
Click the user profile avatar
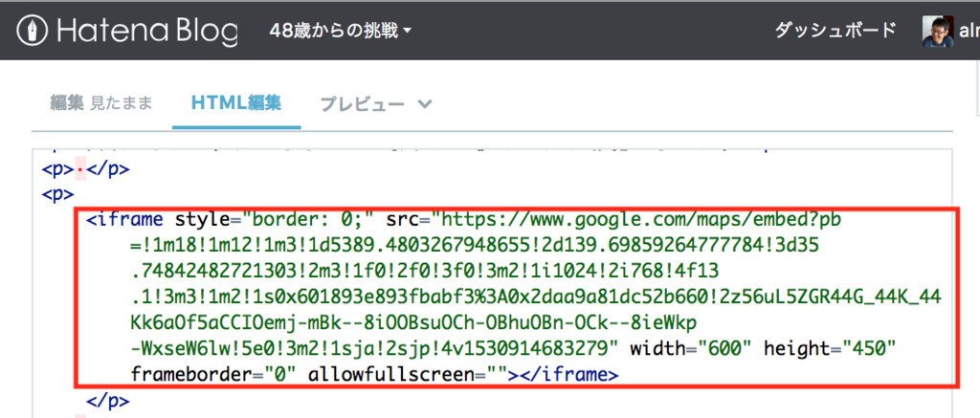pos(938,31)
